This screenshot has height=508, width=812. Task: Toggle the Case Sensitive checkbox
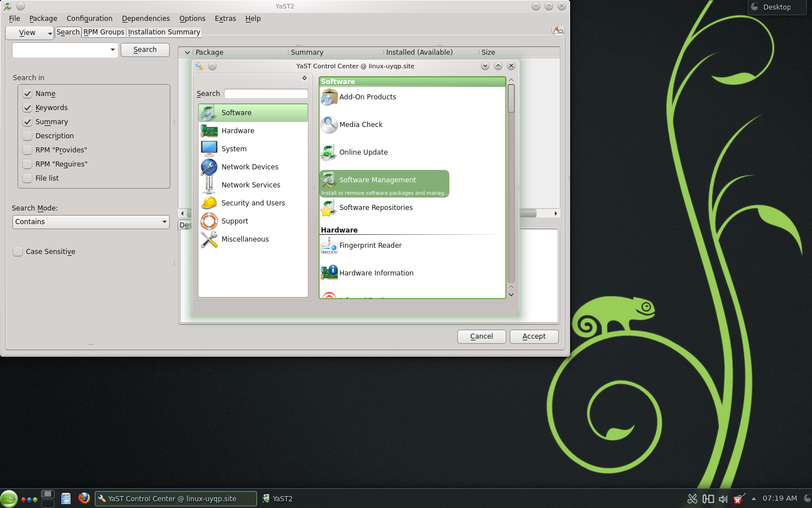18,252
